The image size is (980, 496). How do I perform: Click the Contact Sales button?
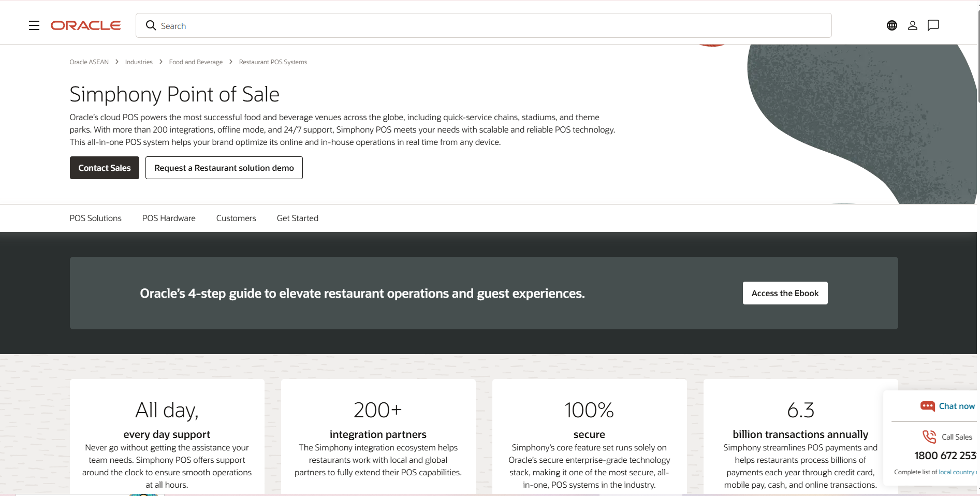pos(105,168)
